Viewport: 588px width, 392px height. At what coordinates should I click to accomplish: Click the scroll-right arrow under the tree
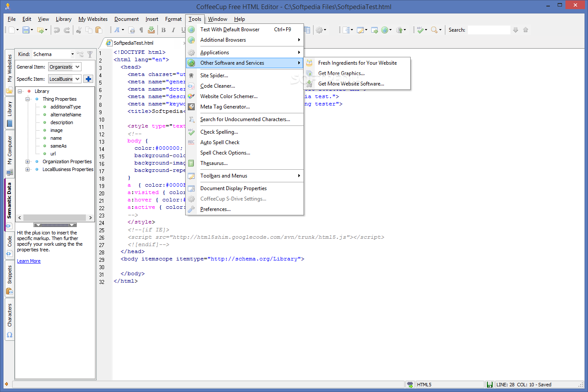point(90,217)
